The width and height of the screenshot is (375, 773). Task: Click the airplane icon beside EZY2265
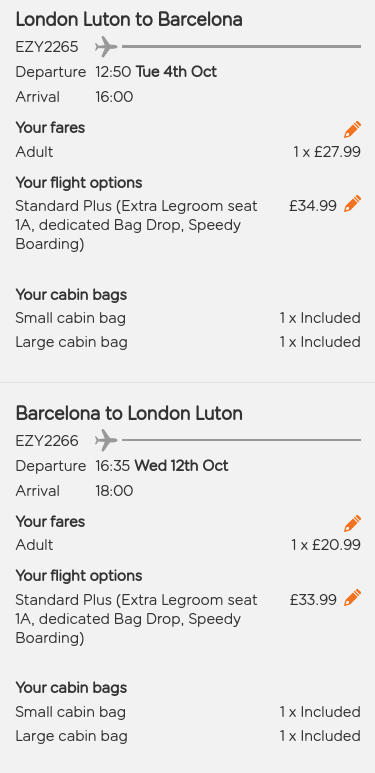click(106, 47)
